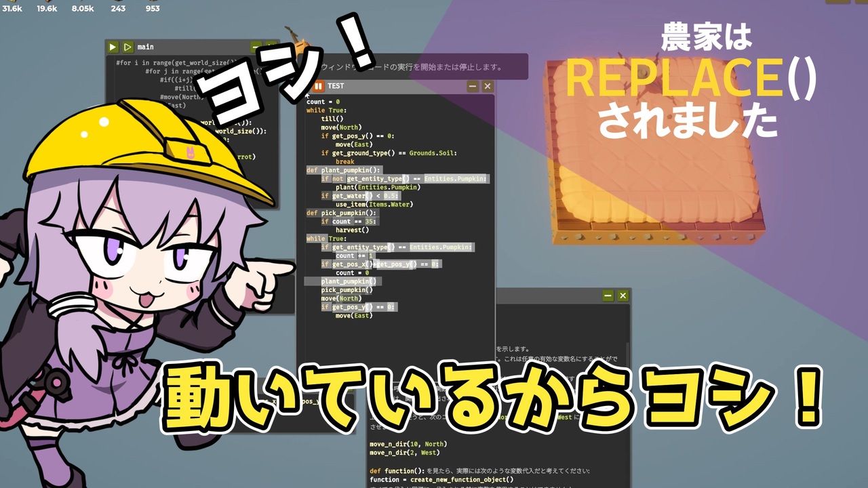Click the 'if not get_entity_type()' line
This screenshot has width=868, height=488.
click(404, 179)
